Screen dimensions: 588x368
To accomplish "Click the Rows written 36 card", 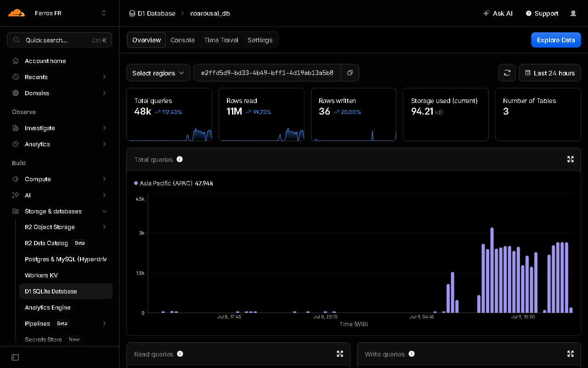I will 354,115.
